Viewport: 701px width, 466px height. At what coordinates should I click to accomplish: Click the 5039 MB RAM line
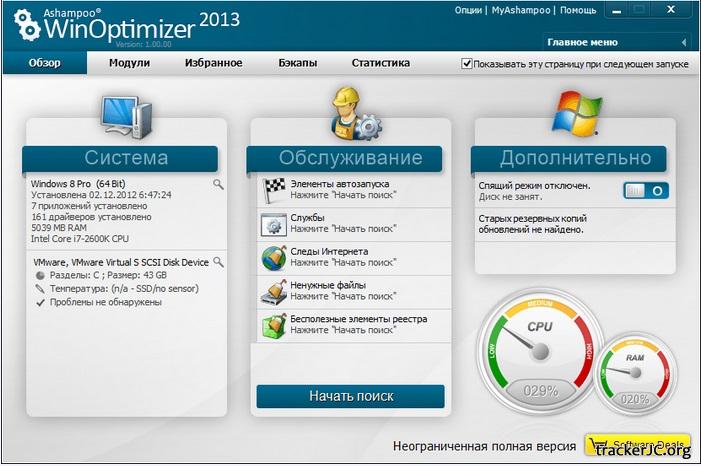tap(59, 228)
